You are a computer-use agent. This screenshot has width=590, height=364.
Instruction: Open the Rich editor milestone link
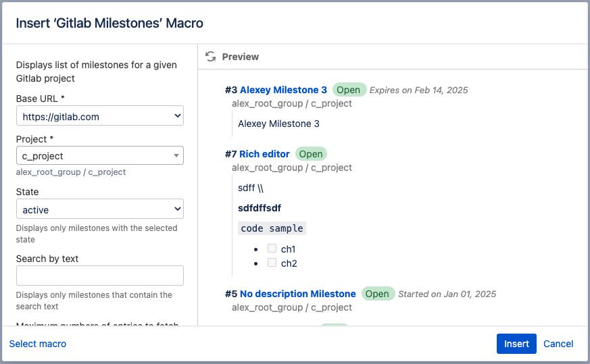click(x=264, y=154)
